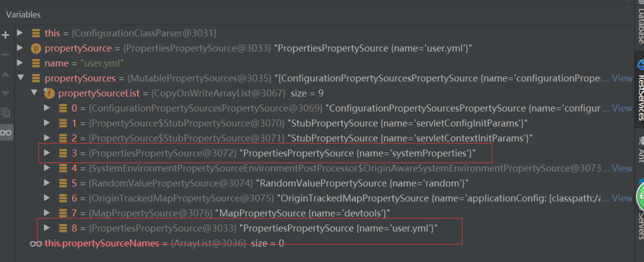The width and height of the screenshot is (644, 262).
Task: Click the Variables panel title
Action: click(23, 15)
